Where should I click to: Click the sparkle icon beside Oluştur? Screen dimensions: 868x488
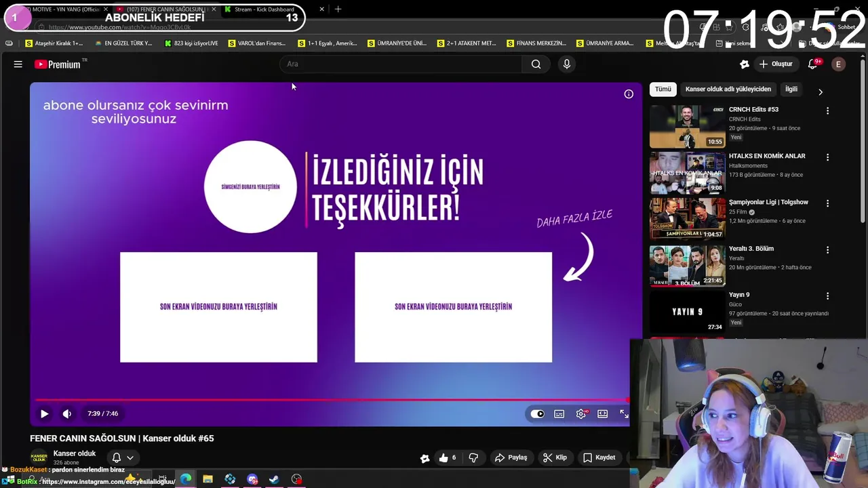point(744,64)
